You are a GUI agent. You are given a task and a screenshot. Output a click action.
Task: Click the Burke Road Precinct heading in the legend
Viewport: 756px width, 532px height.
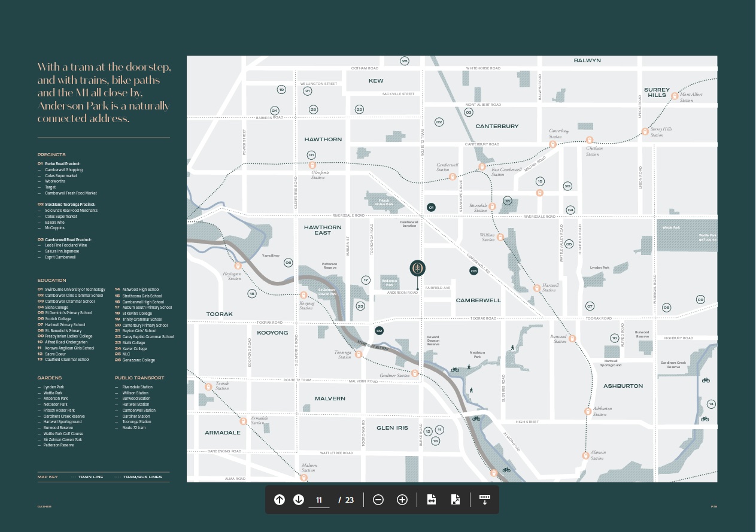(62, 164)
